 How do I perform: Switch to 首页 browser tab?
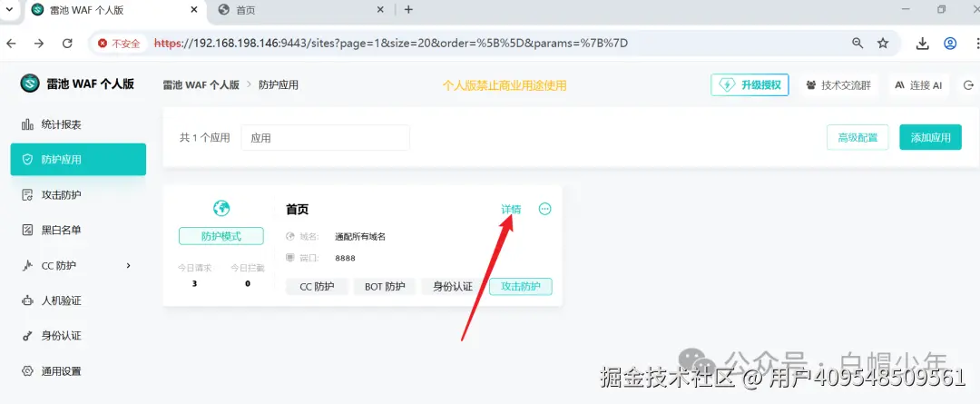pyautogui.click(x=300, y=10)
